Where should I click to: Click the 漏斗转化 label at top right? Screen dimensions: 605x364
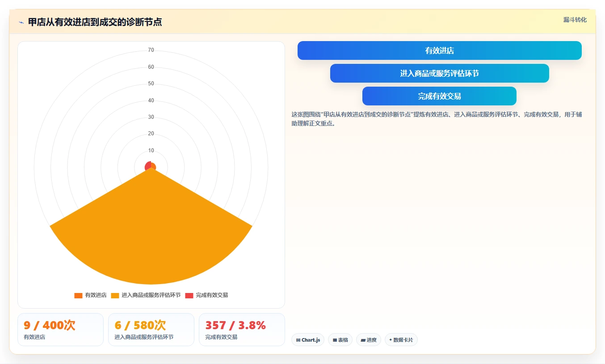click(575, 20)
